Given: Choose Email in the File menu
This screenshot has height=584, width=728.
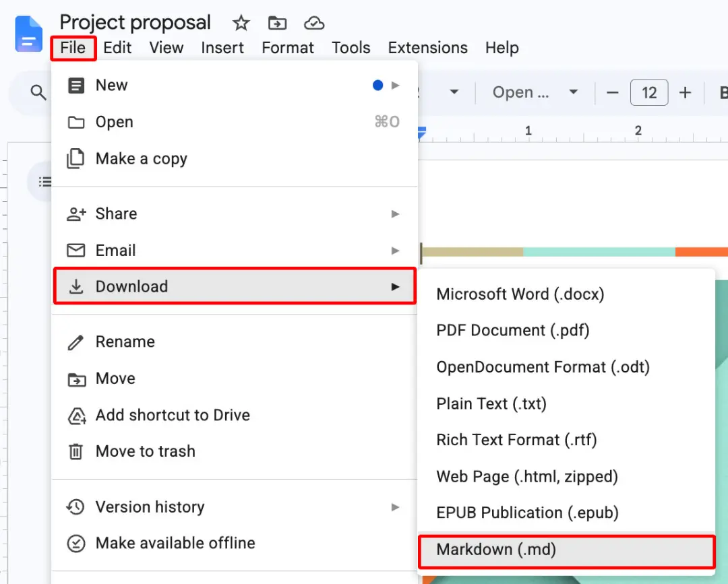Looking at the screenshot, I should 235,251.
